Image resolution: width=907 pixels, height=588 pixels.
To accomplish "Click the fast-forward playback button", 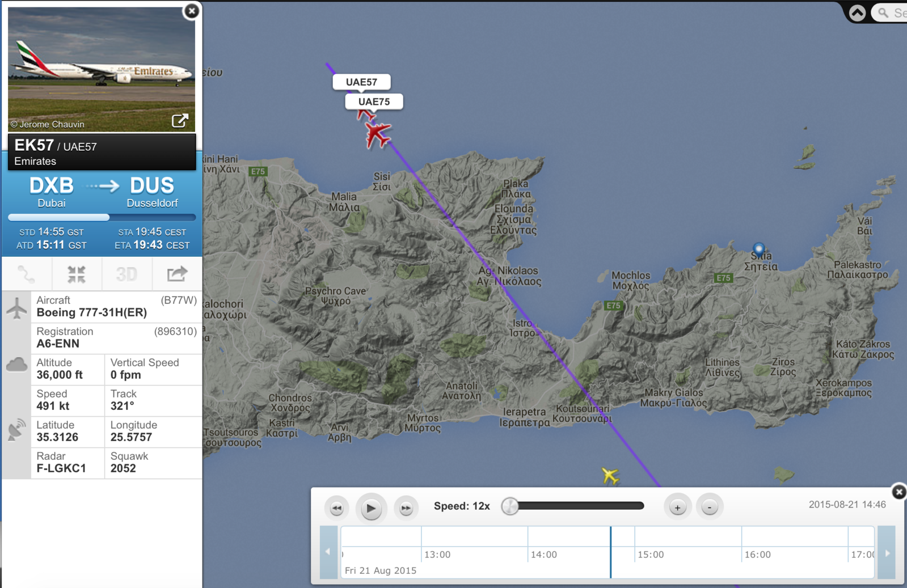I will [x=406, y=507].
